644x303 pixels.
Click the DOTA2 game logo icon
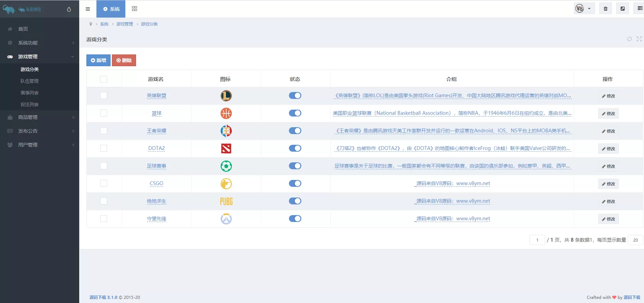click(226, 148)
